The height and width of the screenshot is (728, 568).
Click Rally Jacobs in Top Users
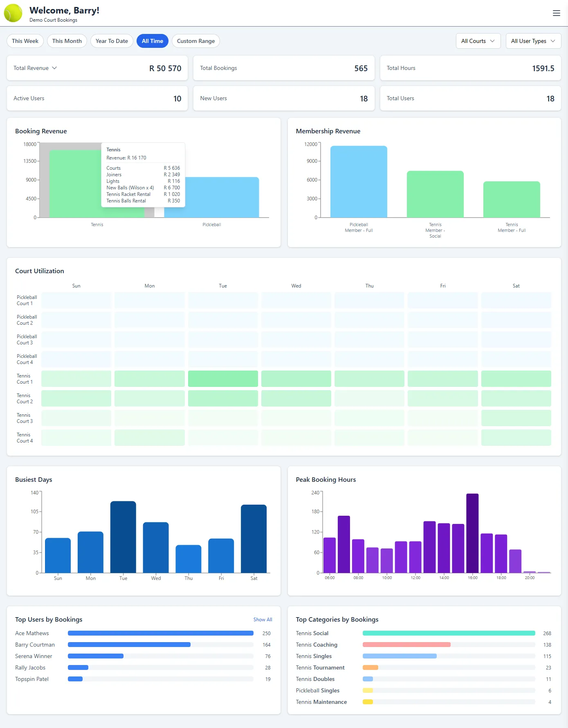[x=30, y=667]
